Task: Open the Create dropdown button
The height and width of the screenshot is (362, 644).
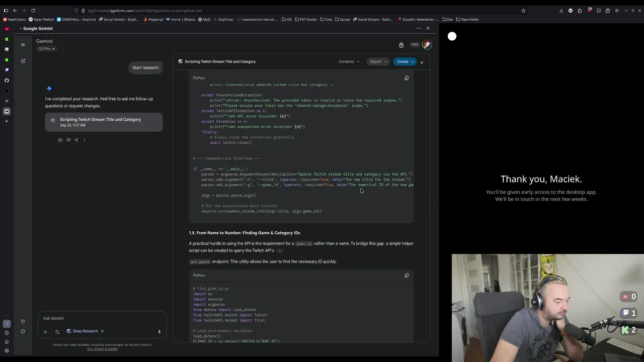Action: point(405,62)
